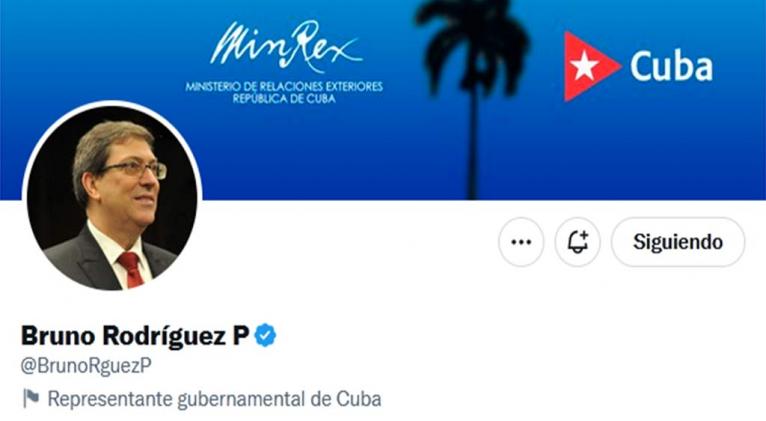The width and height of the screenshot is (766, 421).
Task: Click the palm tree silhouette in banner
Action: [x=472, y=98]
